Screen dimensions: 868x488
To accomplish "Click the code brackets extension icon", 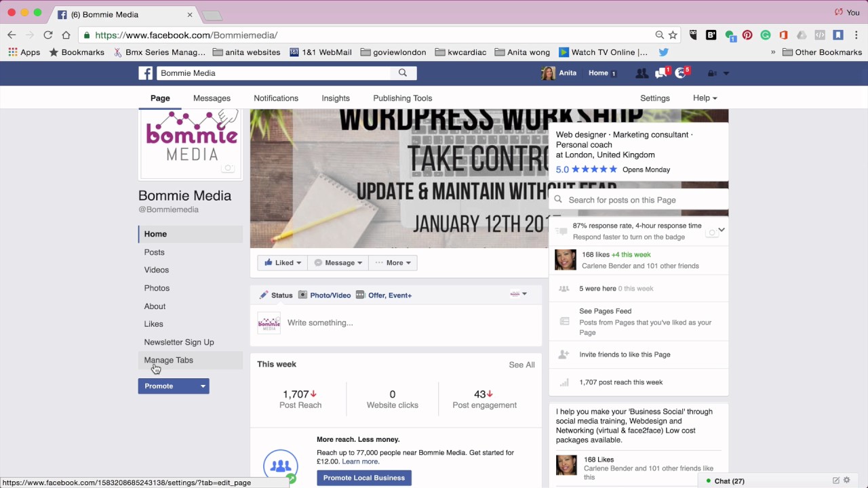I will 820,35.
